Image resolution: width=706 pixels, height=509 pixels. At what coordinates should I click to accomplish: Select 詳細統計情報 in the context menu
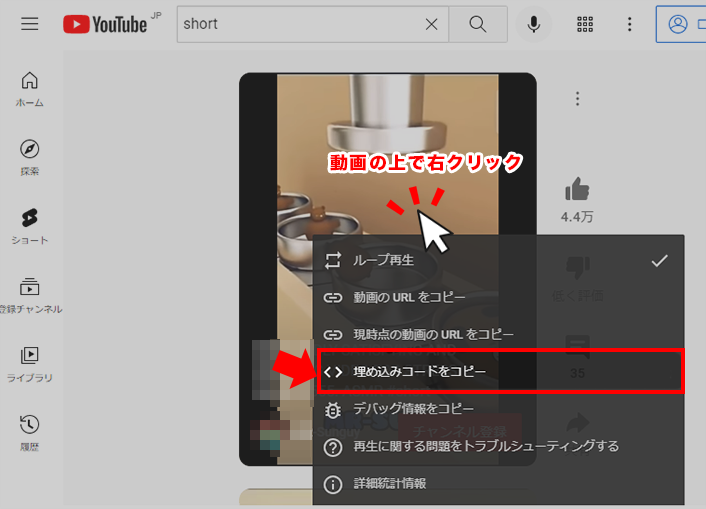point(498,484)
